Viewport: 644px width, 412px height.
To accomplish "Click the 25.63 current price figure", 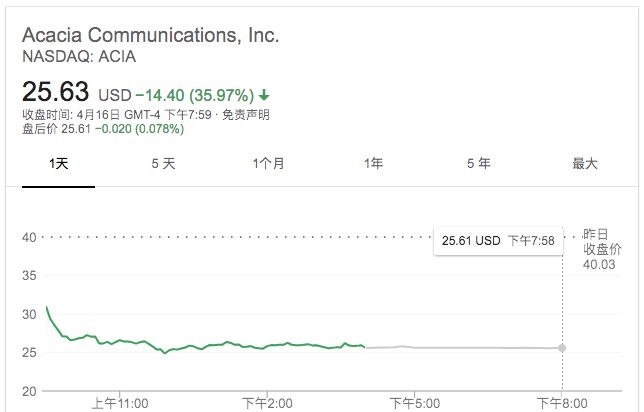I will [x=55, y=91].
